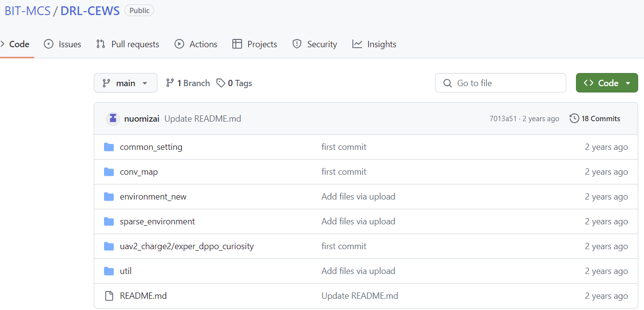Switch to the Pull requests tab
This screenshot has width=644, height=310.
[128, 44]
